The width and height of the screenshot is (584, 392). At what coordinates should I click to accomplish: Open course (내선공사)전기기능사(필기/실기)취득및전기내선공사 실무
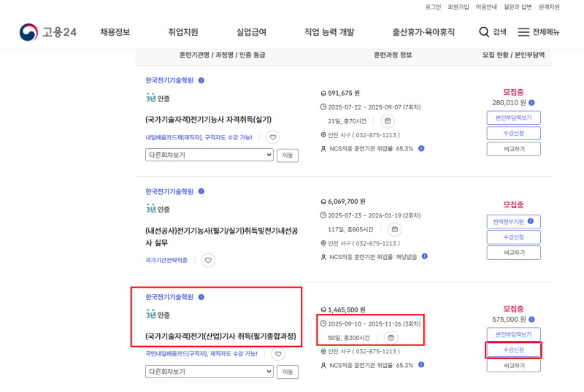[x=222, y=237]
